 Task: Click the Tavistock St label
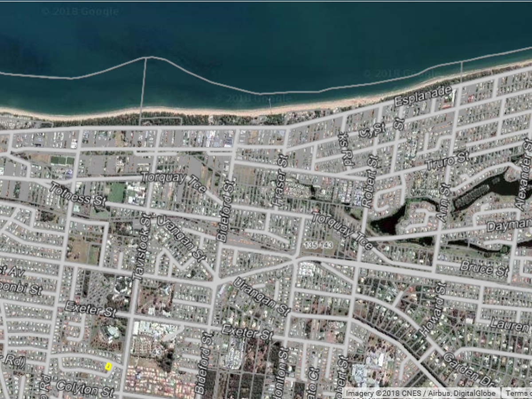pyautogui.click(x=141, y=246)
